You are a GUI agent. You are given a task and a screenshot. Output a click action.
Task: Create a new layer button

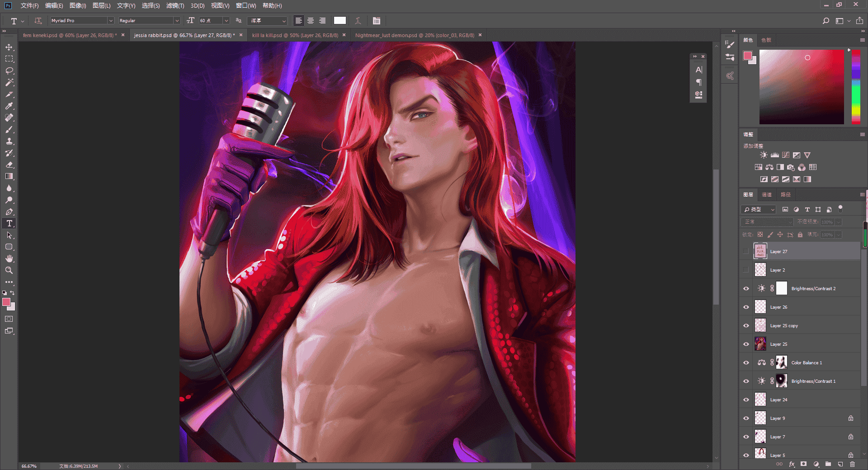840,464
